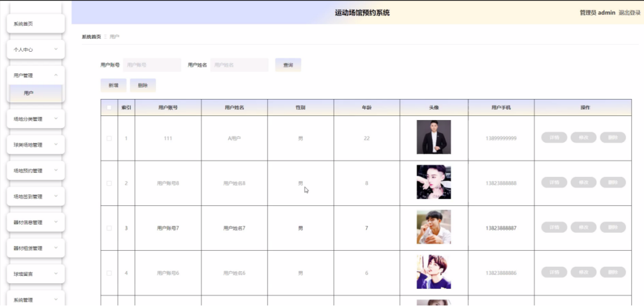Click the 用户账号 column header

tap(168, 107)
